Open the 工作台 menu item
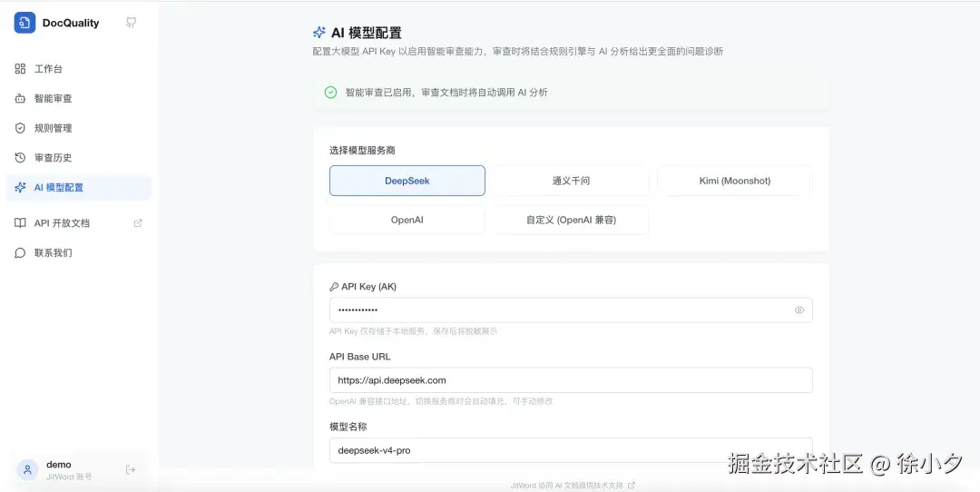Viewport: 980px width, 492px height. pos(79,69)
